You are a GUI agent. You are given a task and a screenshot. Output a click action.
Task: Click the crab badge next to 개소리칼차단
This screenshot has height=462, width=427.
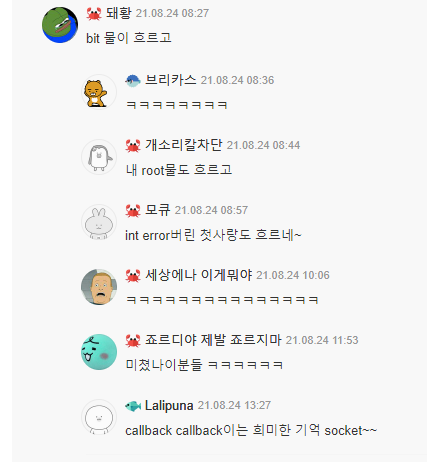(133, 145)
